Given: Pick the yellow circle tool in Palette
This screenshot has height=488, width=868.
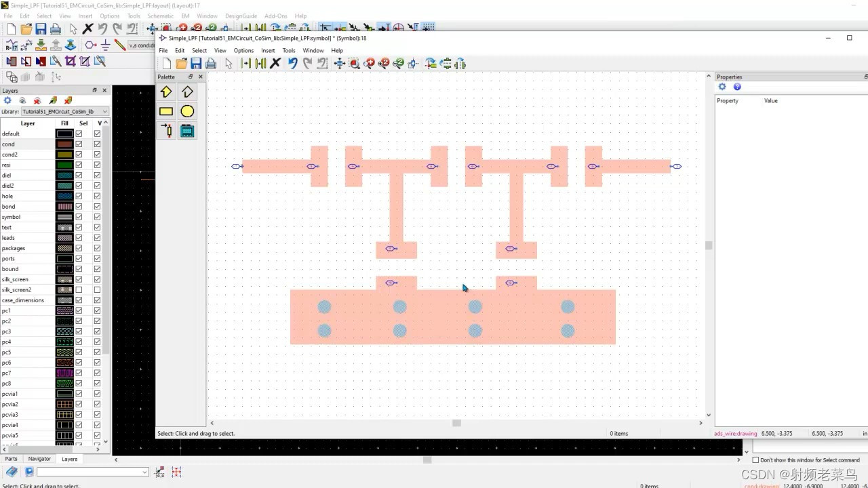Looking at the screenshot, I should click(187, 111).
